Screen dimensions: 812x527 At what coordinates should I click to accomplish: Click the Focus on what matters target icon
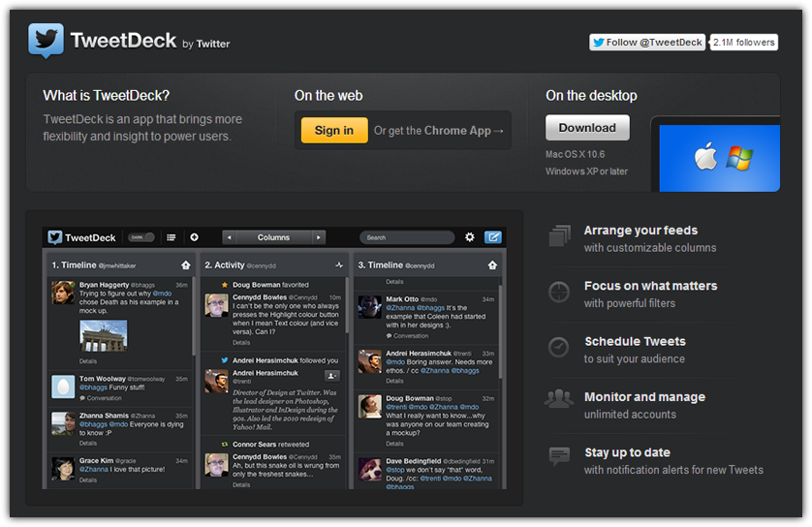pos(559,292)
